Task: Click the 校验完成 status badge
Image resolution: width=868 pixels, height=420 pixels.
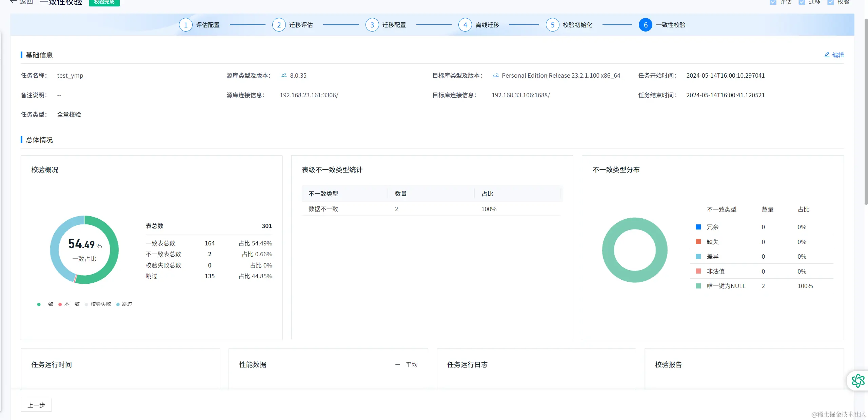Action: point(104,2)
